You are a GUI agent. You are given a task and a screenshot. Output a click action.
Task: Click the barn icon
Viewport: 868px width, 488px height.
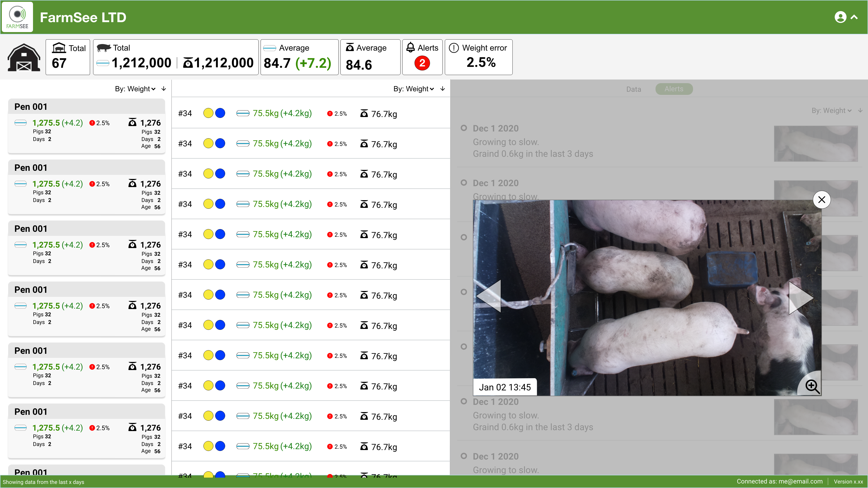coord(24,57)
